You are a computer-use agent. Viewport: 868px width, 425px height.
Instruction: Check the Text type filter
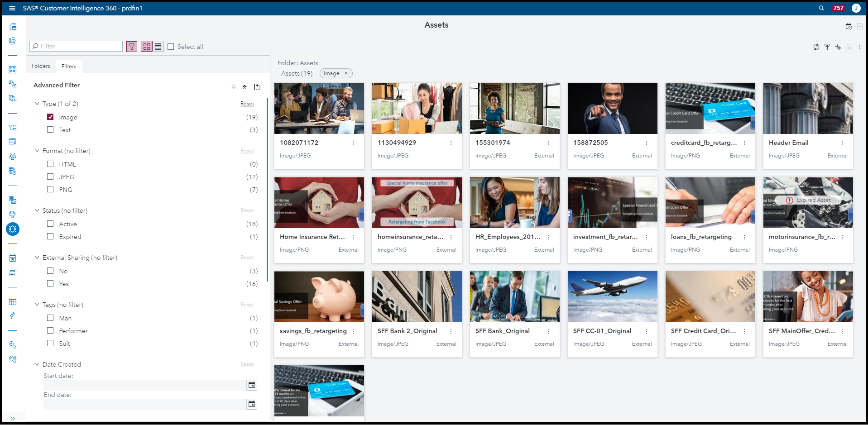coord(50,129)
